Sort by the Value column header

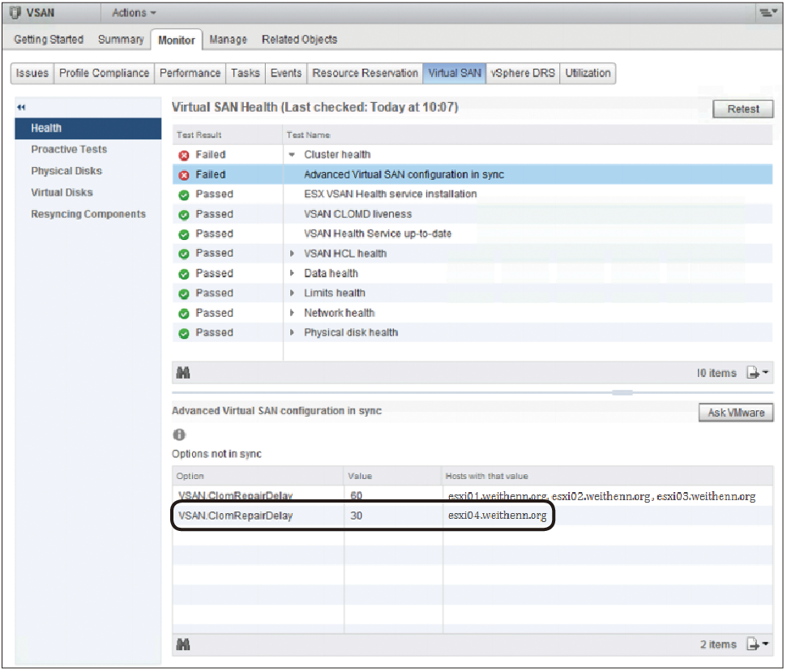pyautogui.click(x=394, y=477)
